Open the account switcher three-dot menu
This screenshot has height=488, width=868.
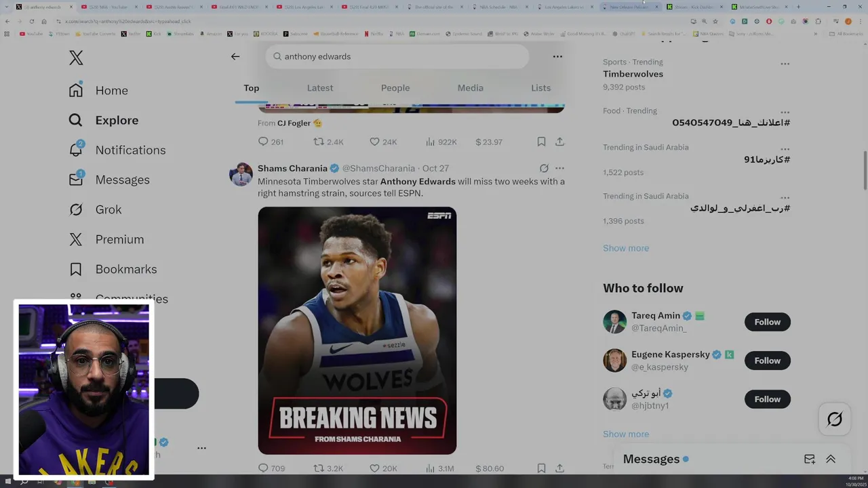[x=201, y=448]
